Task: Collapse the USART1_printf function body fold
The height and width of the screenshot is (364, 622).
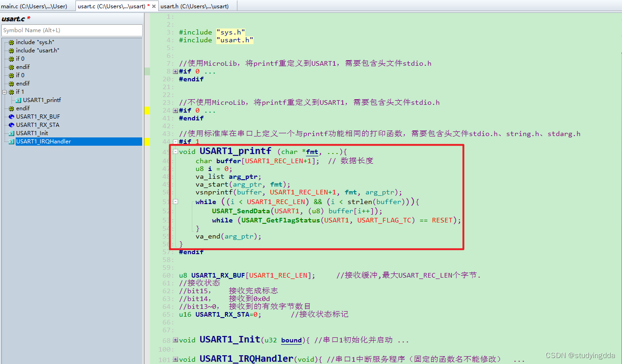Action: [175, 152]
